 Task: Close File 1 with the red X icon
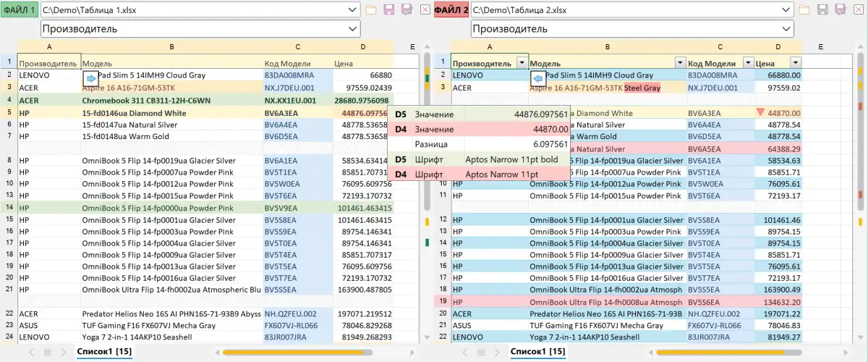pyautogui.click(x=425, y=9)
